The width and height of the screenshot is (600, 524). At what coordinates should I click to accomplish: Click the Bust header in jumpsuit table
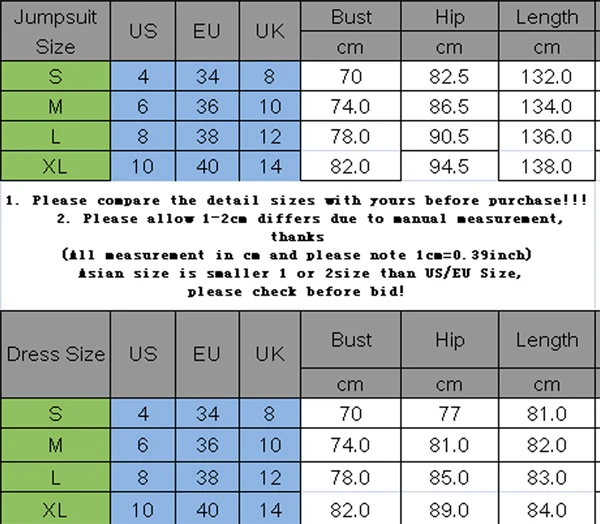(x=351, y=16)
